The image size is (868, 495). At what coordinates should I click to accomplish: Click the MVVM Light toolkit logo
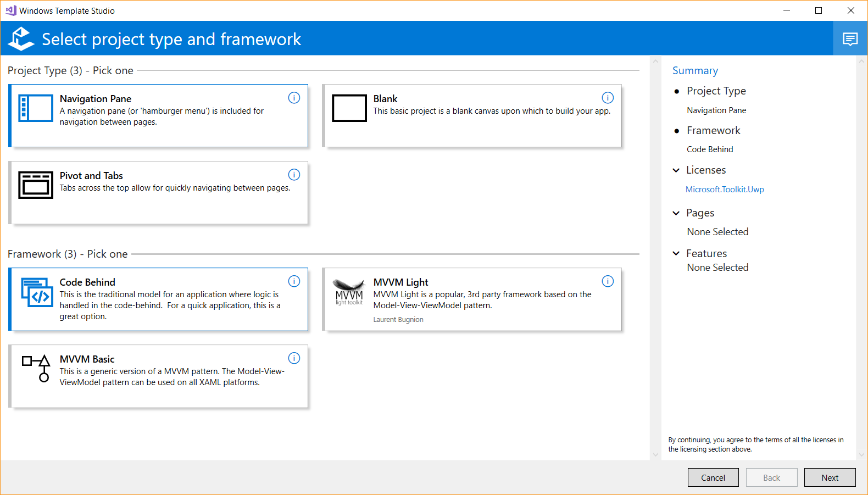click(x=349, y=292)
